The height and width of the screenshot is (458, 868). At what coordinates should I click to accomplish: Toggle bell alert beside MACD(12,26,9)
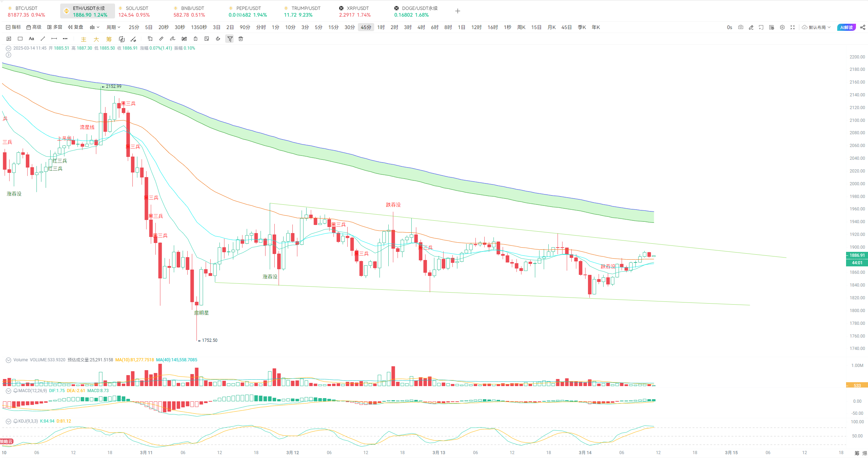(x=16, y=391)
